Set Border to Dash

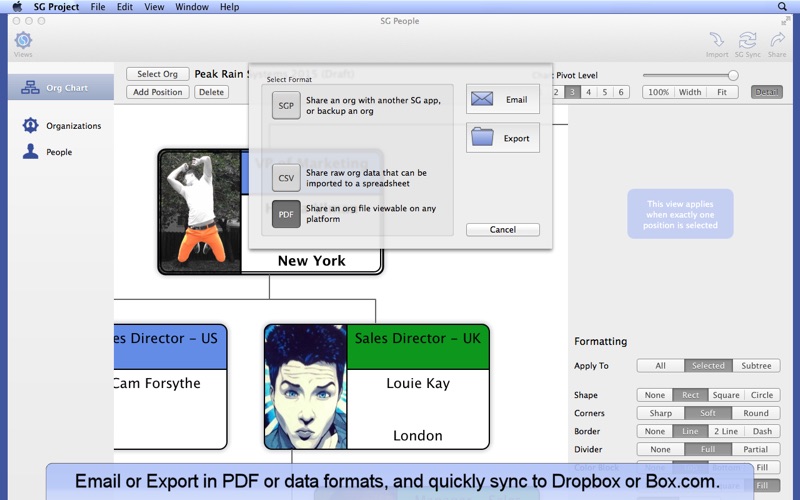coord(762,431)
